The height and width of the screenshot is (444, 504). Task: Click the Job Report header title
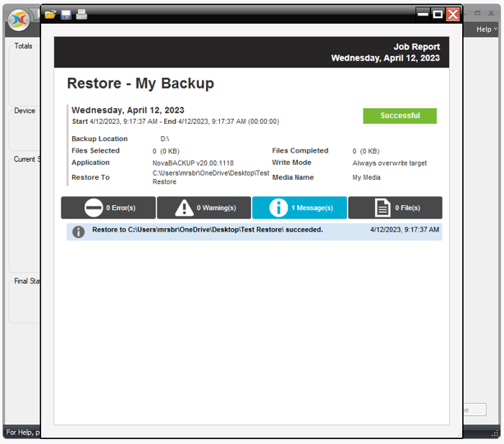(416, 47)
